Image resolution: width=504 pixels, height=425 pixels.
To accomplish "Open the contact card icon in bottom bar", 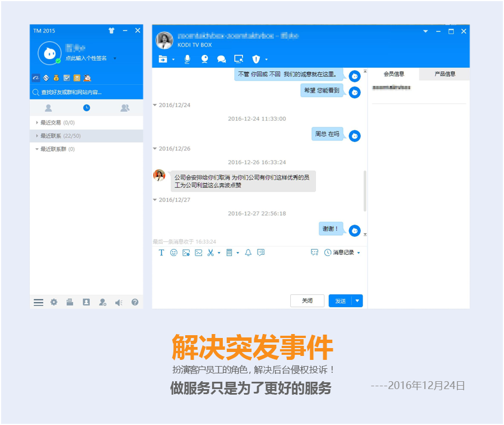I will click(86, 302).
